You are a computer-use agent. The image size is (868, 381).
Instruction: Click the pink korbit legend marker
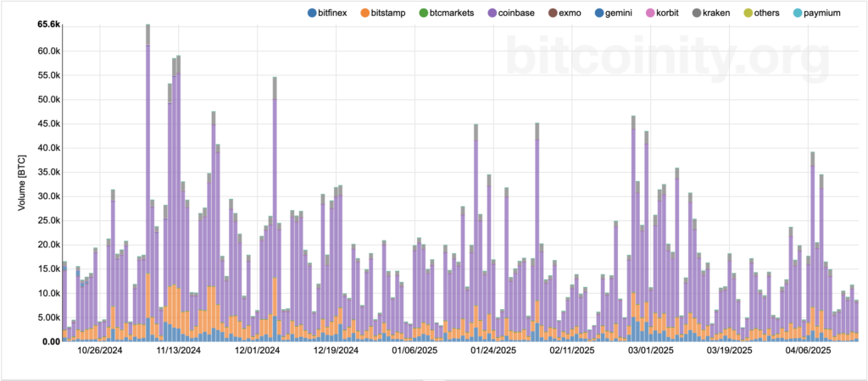[x=651, y=13]
